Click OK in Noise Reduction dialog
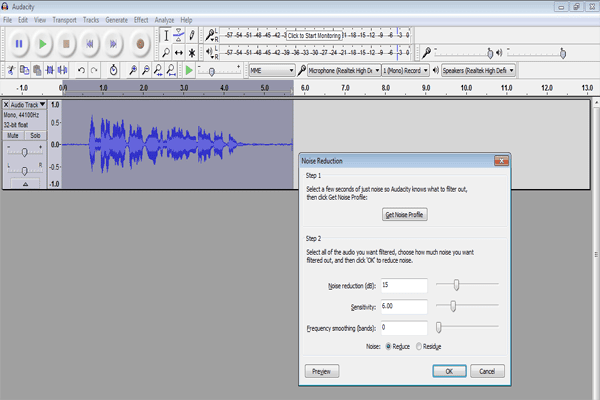The height and width of the screenshot is (400, 600). coord(449,371)
